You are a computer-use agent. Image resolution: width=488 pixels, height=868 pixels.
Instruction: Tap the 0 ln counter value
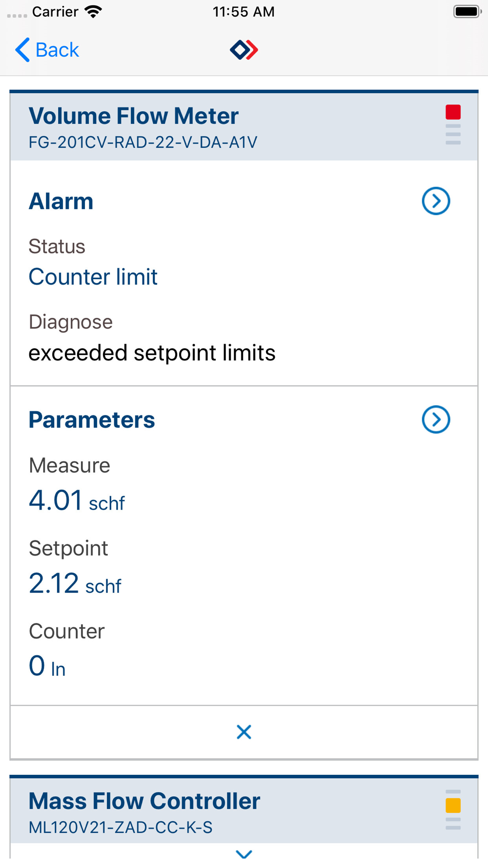pyautogui.click(x=47, y=666)
